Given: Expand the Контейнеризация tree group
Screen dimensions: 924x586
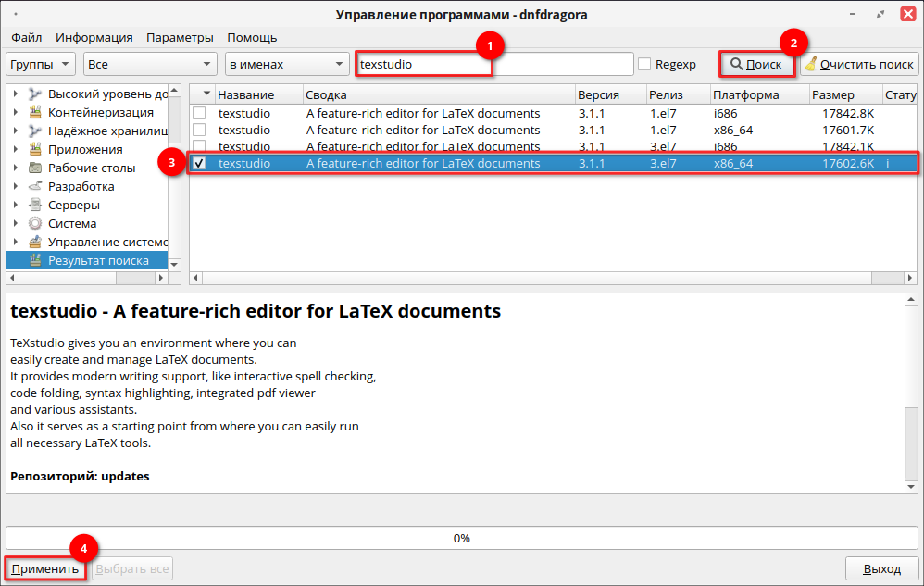Looking at the screenshot, I should (x=16, y=112).
